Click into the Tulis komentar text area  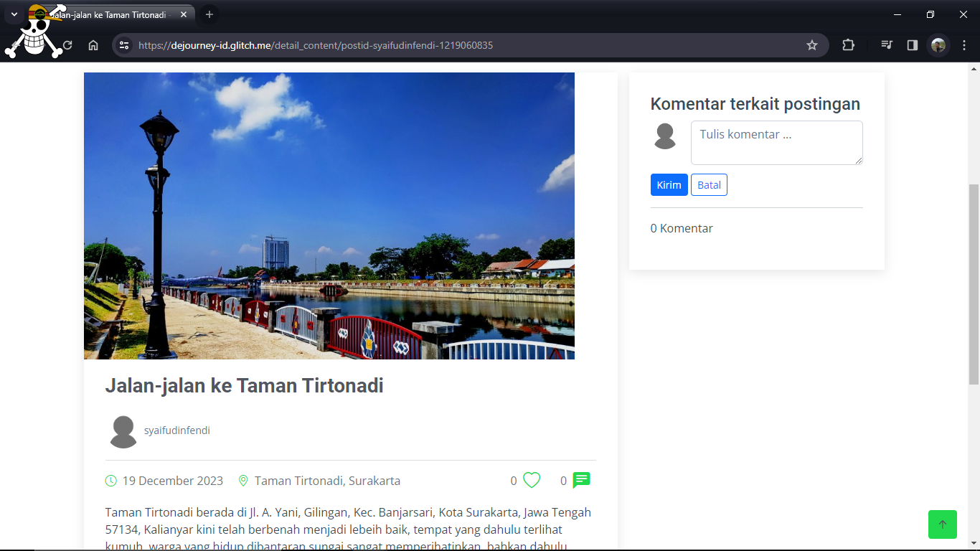pos(777,143)
